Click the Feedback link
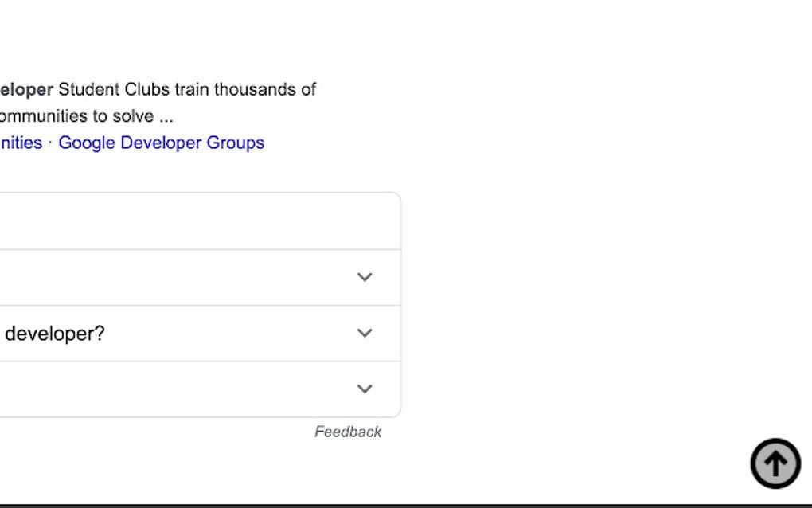The width and height of the screenshot is (812, 508). 348,431
